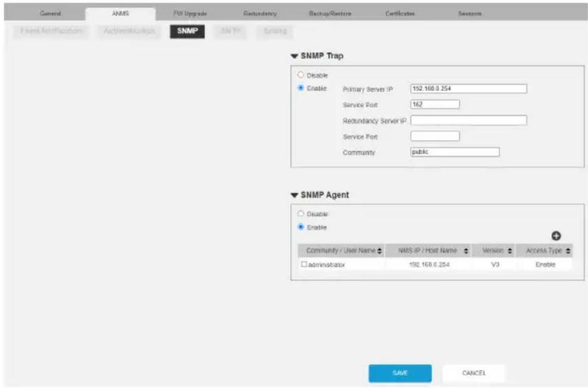The image size is (588, 388).
Task: Sort by Version column
Action: [x=510, y=251]
